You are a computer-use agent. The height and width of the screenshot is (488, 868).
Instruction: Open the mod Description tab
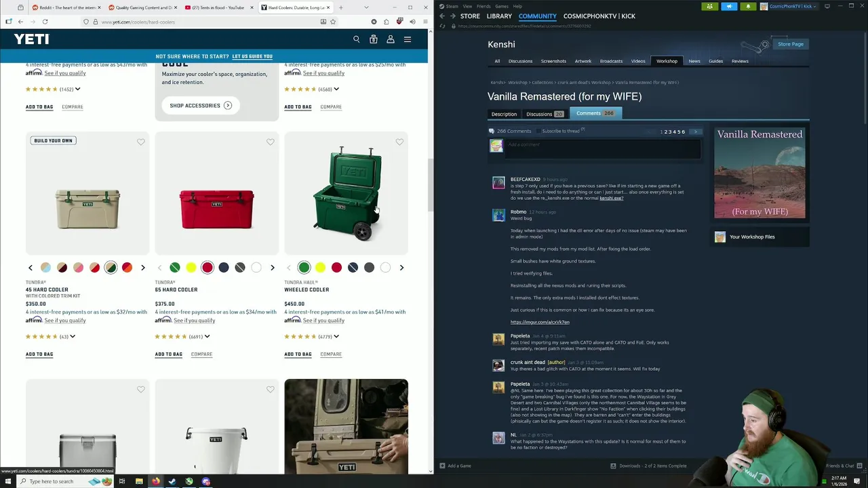504,114
